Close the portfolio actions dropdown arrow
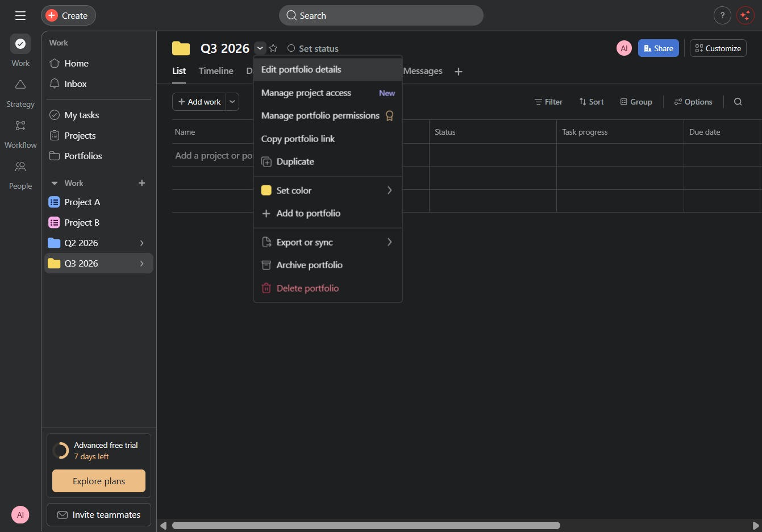The width and height of the screenshot is (762, 532). click(260, 48)
